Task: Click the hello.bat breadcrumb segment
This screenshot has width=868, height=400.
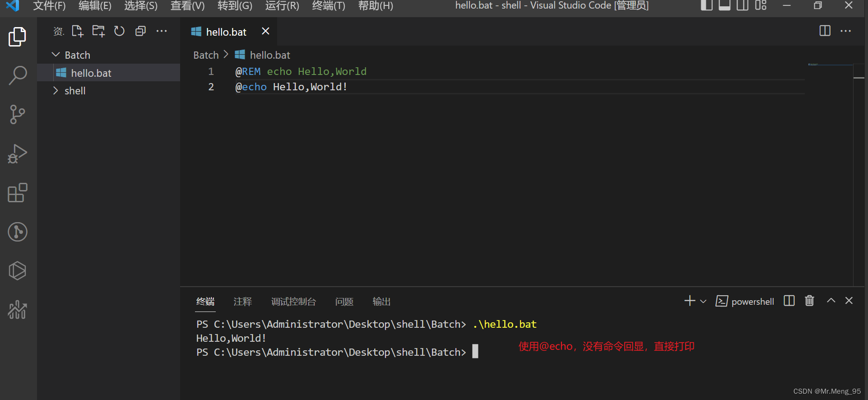Action: 262,55
